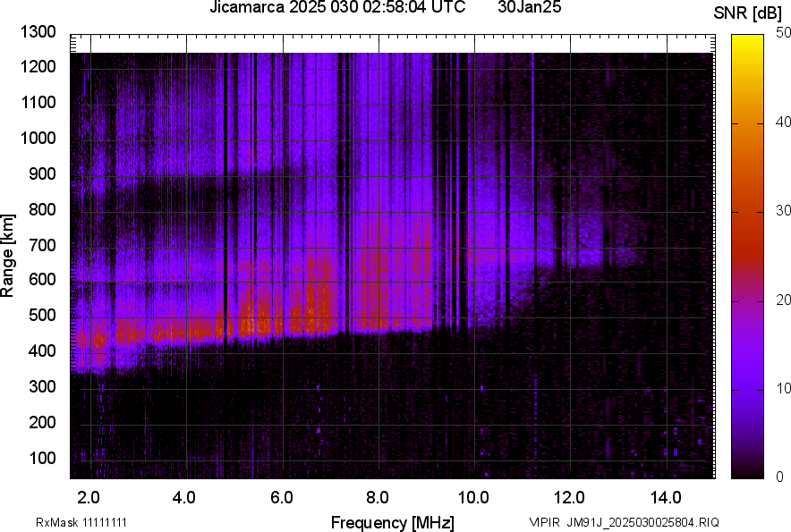Click the 'RxMask 11111111' footer text
The width and height of the screenshot is (791, 532).
pyautogui.click(x=81, y=523)
